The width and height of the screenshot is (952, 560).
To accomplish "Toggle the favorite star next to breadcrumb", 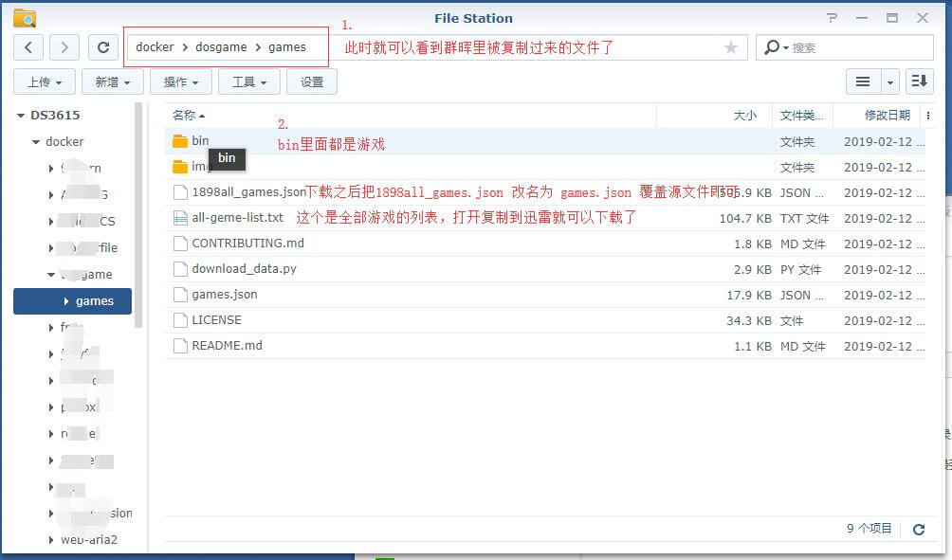I will click(x=730, y=46).
